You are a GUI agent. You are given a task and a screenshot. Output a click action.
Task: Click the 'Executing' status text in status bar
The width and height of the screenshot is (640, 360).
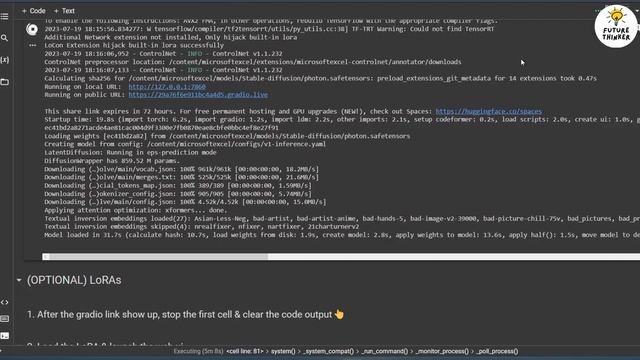[x=198, y=351]
